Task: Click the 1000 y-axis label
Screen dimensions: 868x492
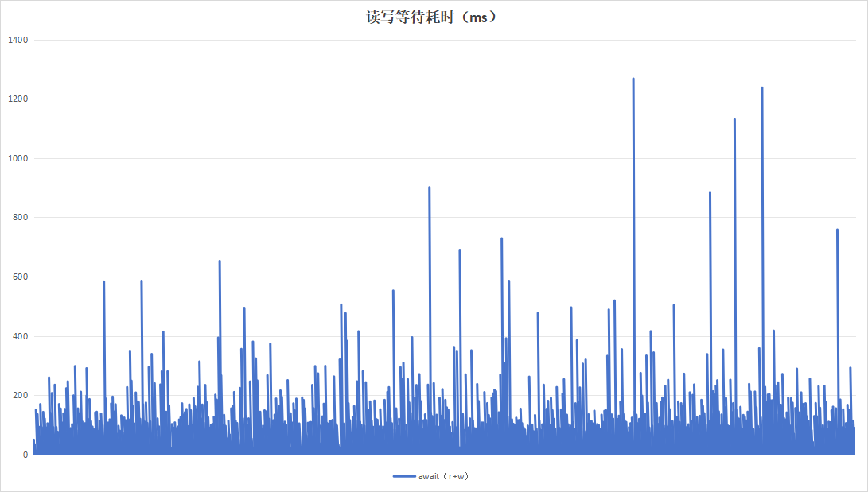Action: [18, 158]
